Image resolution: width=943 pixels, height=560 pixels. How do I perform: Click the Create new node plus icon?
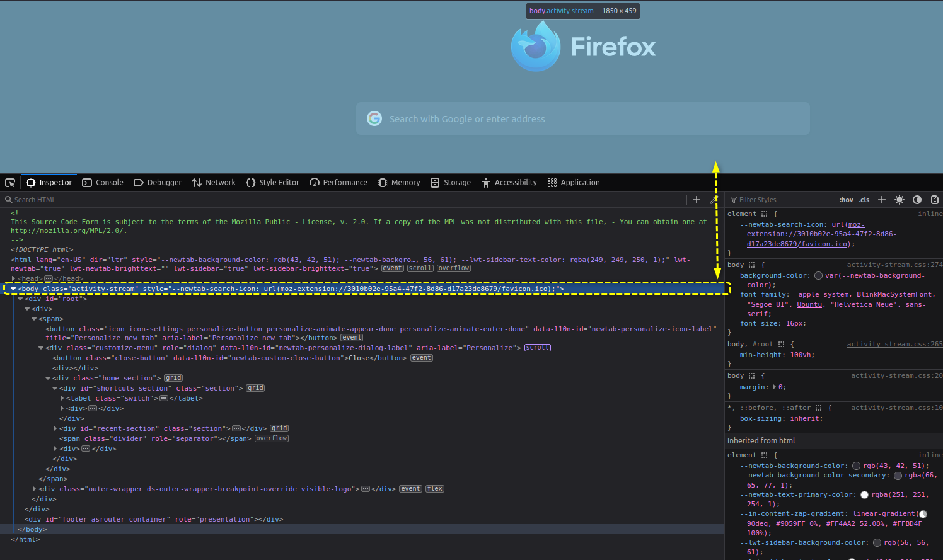coord(697,200)
